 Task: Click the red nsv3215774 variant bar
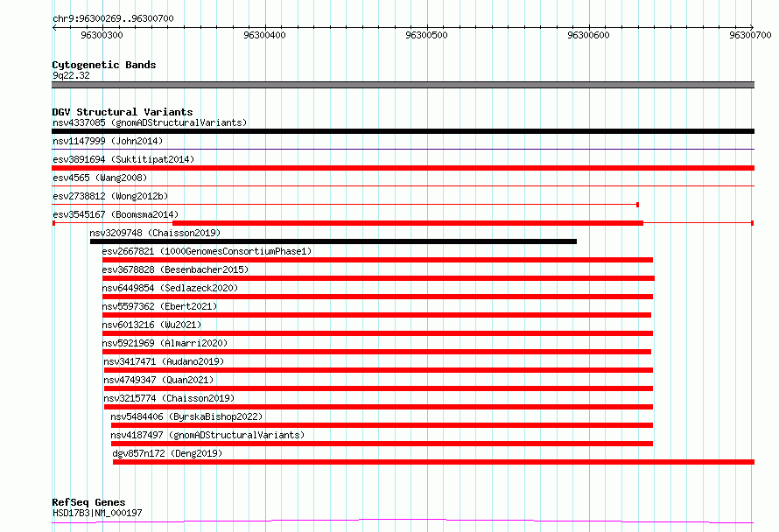pos(379,407)
